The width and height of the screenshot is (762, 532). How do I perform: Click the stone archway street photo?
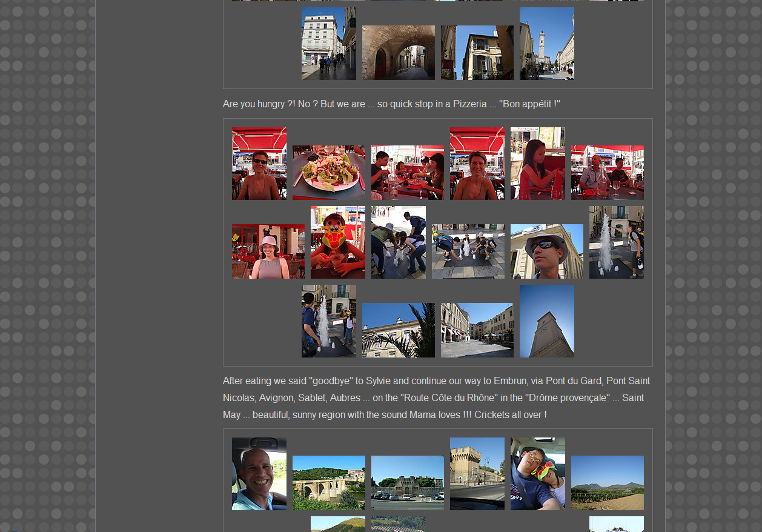click(398, 53)
